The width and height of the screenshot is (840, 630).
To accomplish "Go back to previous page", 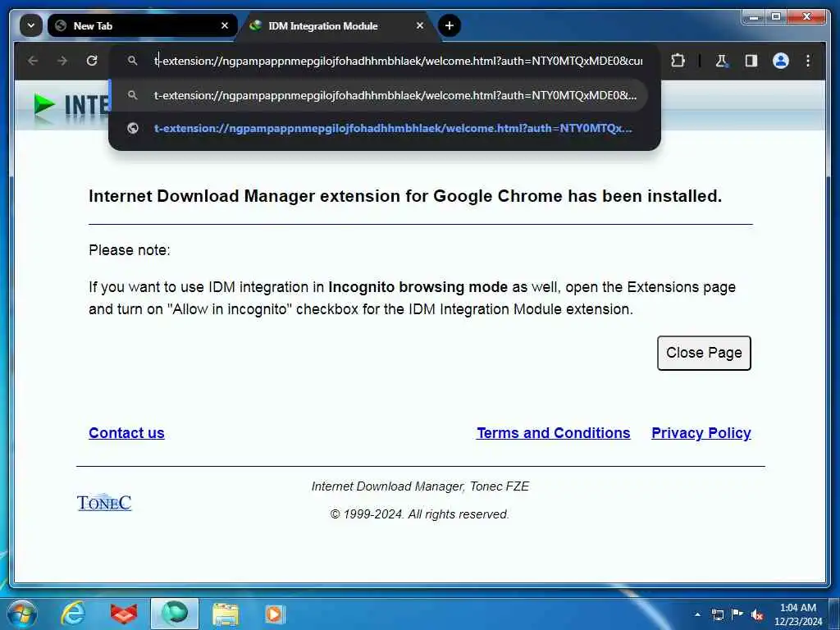I will pyautogui.click(x=33, y=61).
